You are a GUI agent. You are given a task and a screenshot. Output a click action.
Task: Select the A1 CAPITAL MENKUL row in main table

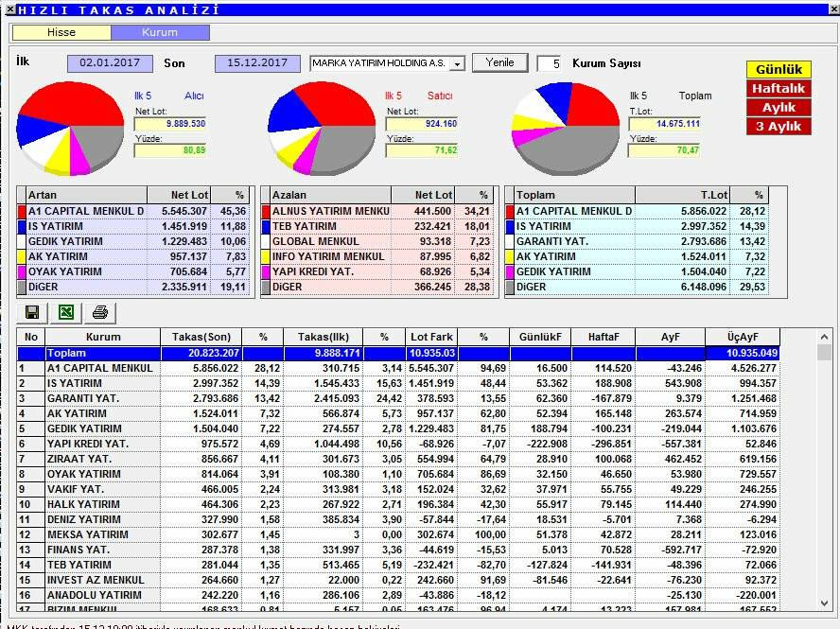[398, 368]
